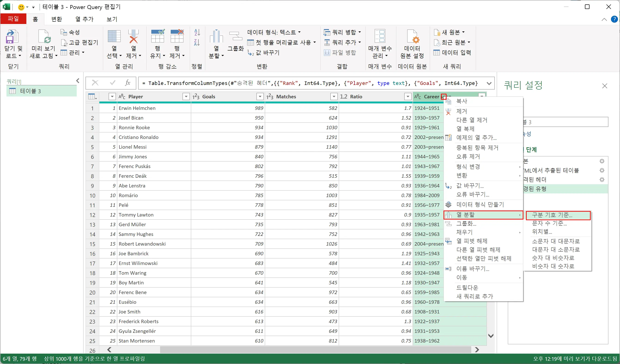Screen dimensions: 620x364
Task: Switch to the 변환 ribbon tab
Action: click(x=57, y=19)
